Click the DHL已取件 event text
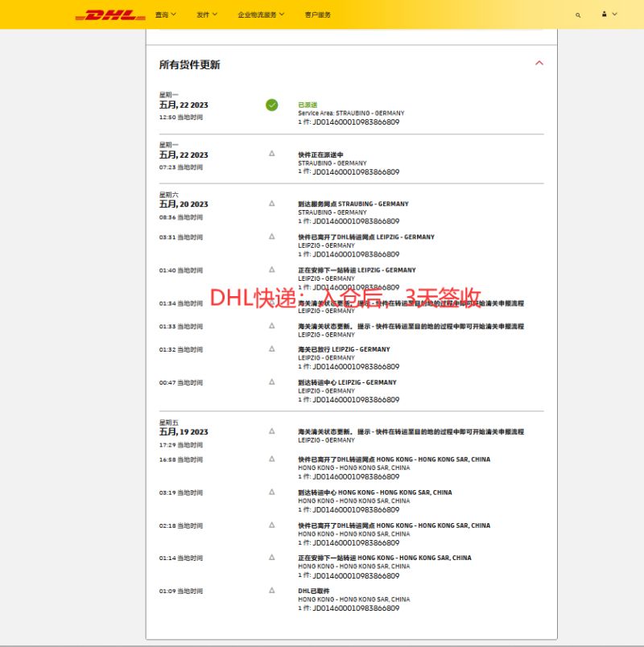 tap(314, 591)
